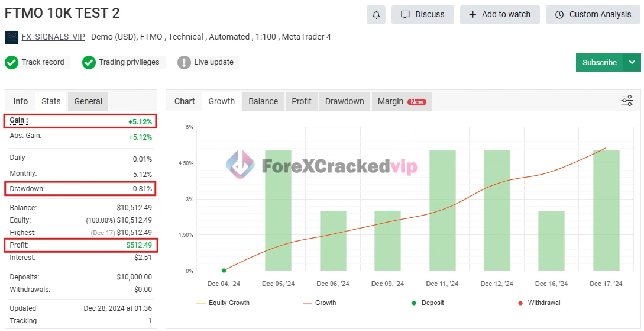Toggle Equity Growth legend series

(222, 303)
